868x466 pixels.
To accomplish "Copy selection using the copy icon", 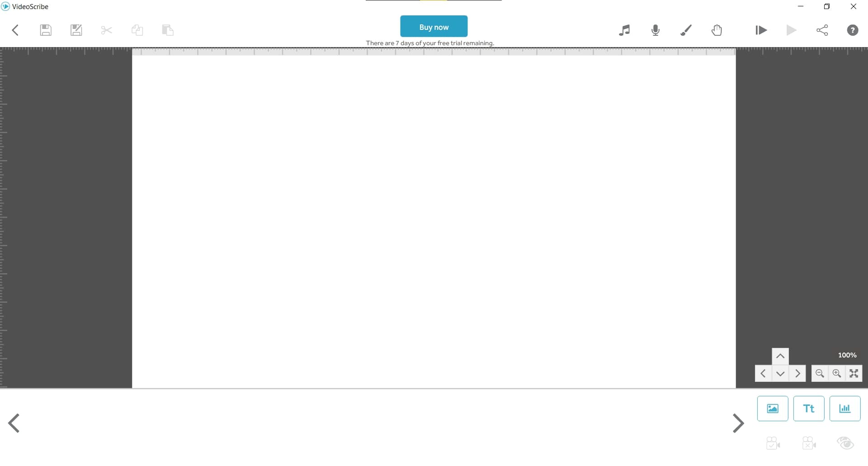I will coord(137,30).
